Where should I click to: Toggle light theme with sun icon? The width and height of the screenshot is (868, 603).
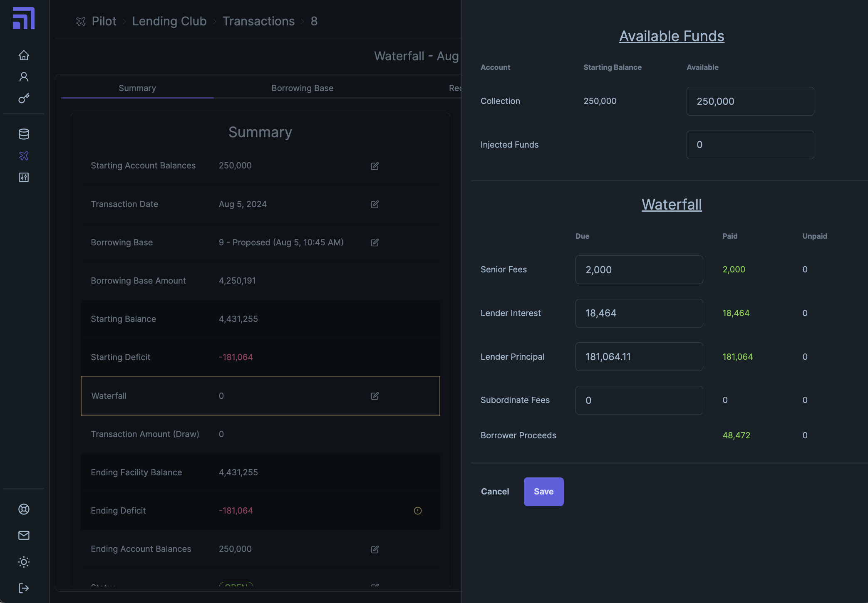click(x=24, y=562)
